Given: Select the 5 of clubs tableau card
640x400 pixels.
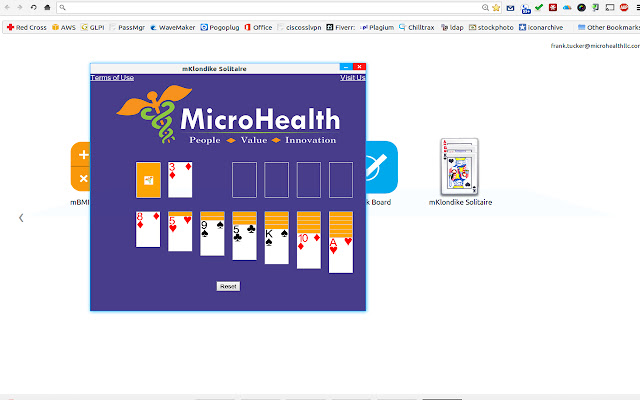Looking at the screenshot, I should (244, 242).
